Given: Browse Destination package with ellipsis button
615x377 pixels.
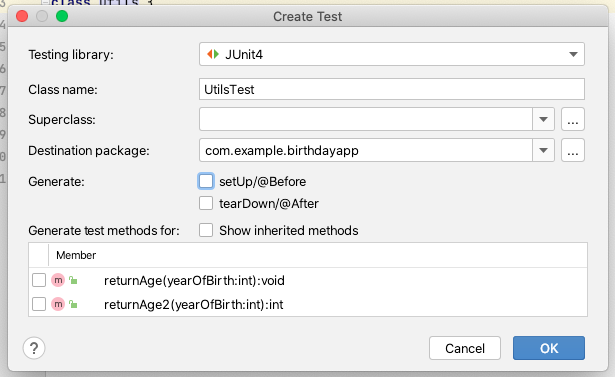Looking at the screenshot, I should [x=573, y=150].
